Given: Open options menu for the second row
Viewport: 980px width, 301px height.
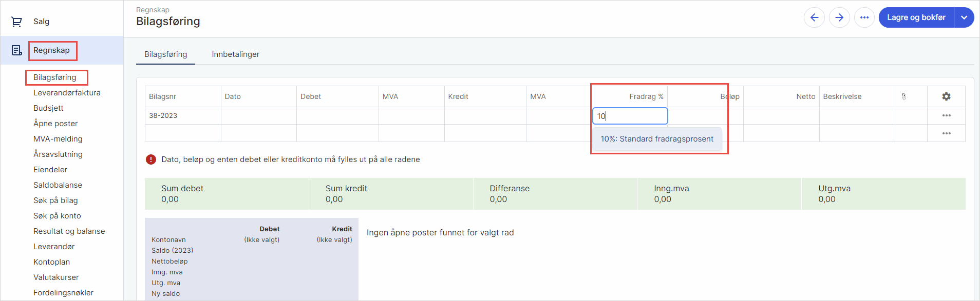Looking at the screenshot, I should 946,133.
